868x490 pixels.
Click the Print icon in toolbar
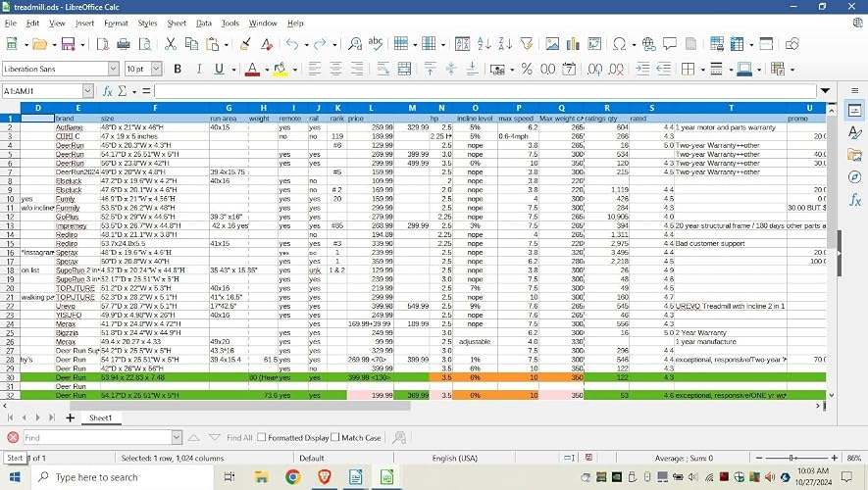point(124,44)
